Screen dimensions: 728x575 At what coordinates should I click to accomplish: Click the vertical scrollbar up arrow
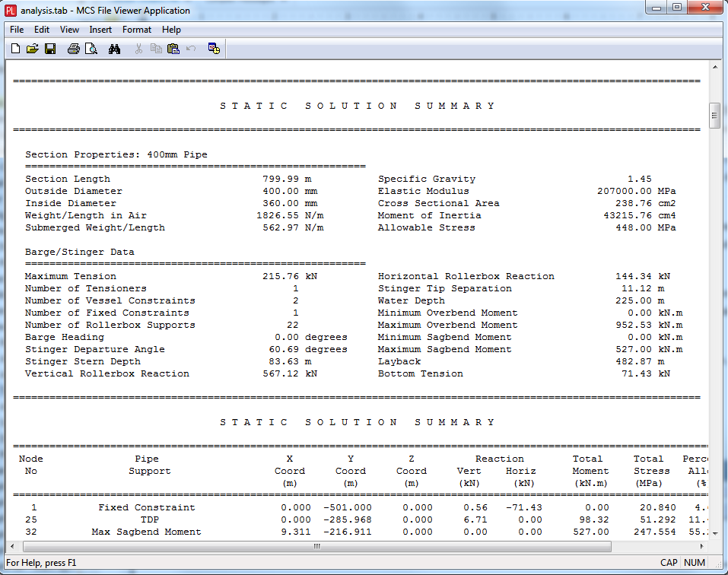pos(714,68)
